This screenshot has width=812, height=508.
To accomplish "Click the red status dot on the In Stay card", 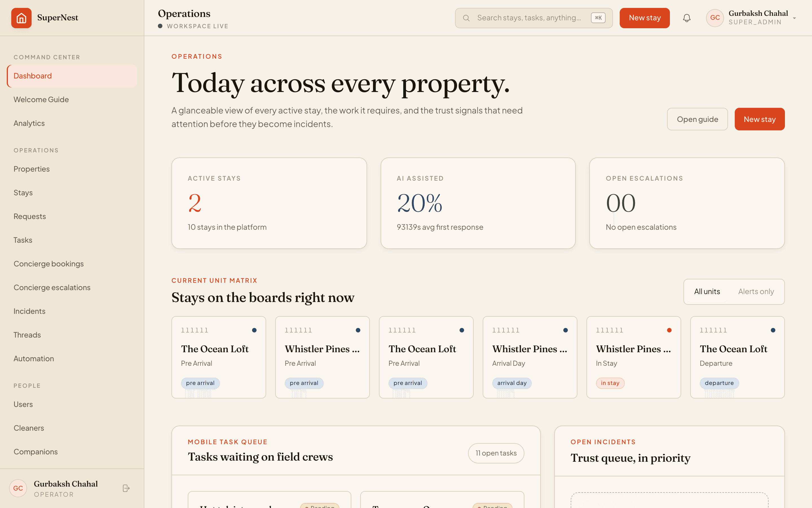I will click(x=669, y=330).
